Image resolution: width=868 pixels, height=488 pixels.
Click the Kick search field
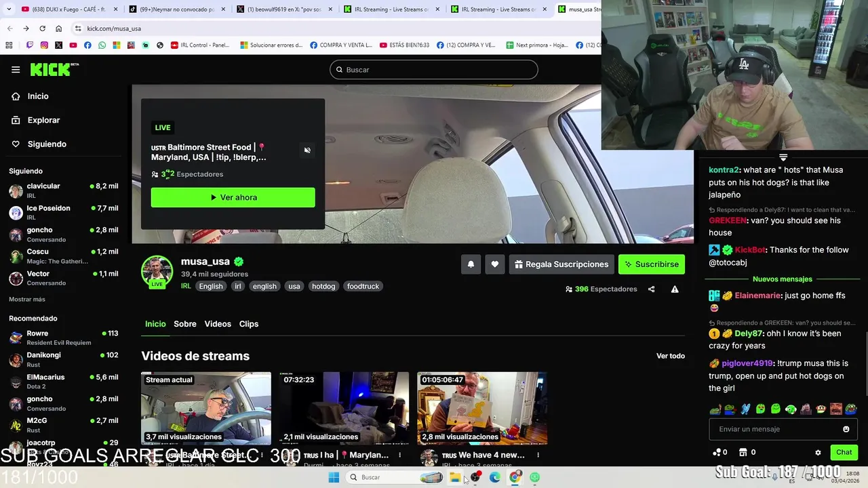[x=434, y=70]
